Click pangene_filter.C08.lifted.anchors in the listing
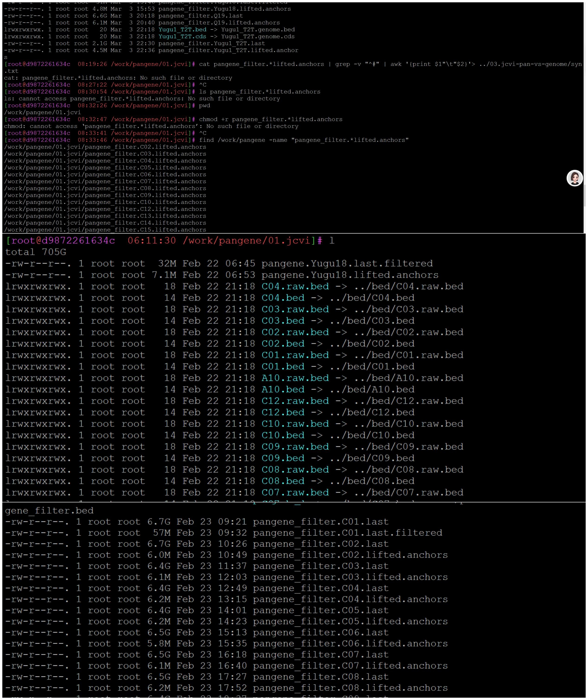 tap(350, 688)
